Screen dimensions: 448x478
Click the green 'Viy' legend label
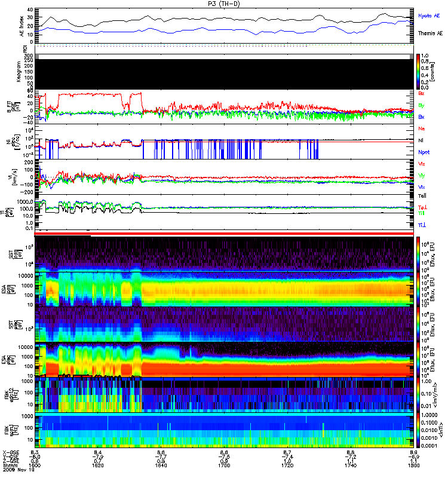(422, 176)
